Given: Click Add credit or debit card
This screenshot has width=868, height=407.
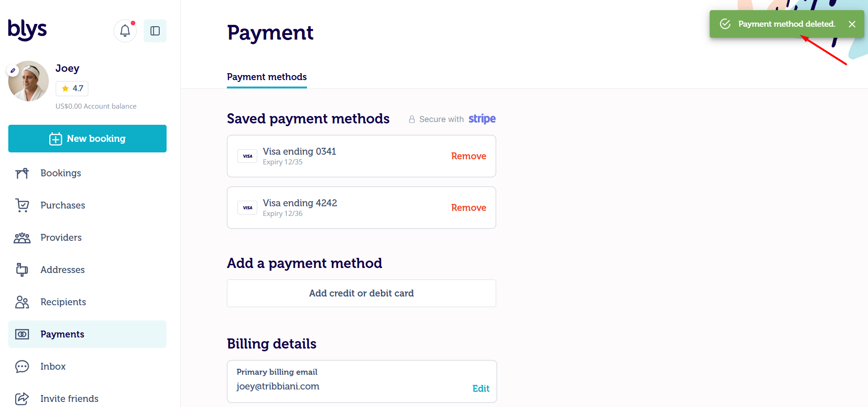Looking at the screenshot, I should (x=361, y=293).
